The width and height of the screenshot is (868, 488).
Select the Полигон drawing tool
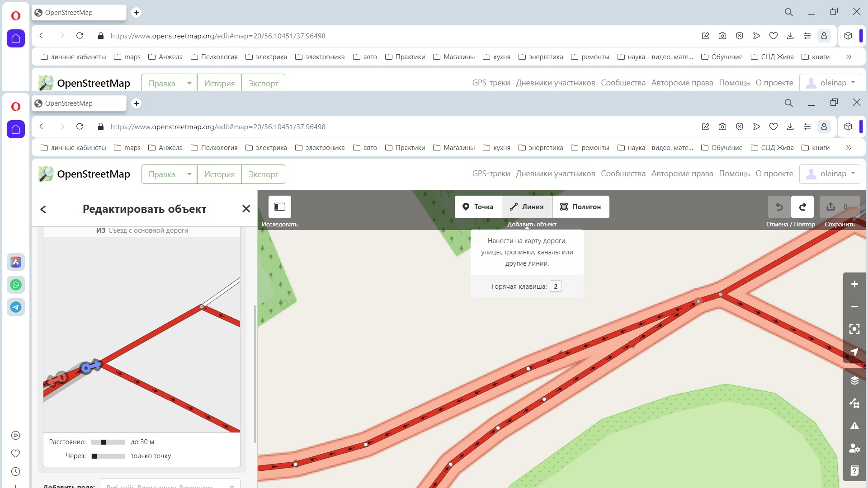(x=580, y=207)
